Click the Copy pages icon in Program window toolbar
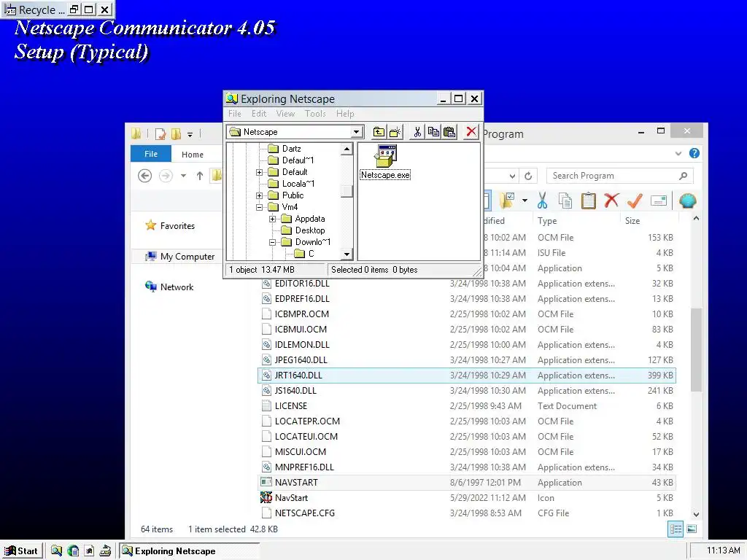Viewport: 747px width, 560px height. point(565,201)
